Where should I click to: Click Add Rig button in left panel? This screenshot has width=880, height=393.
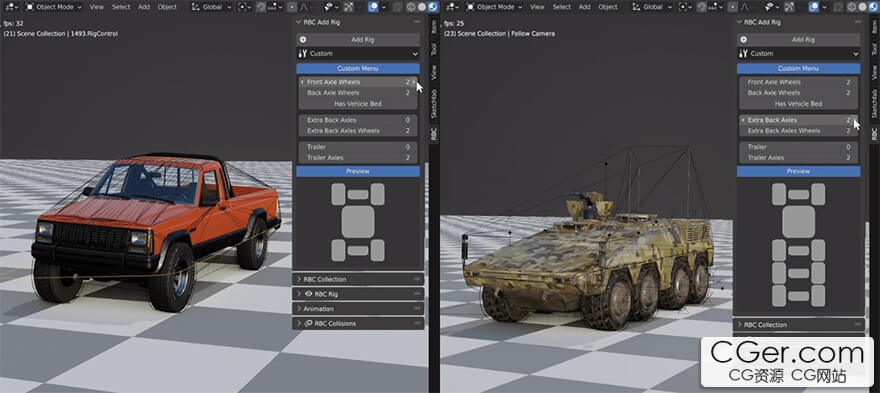click(358, 40)
